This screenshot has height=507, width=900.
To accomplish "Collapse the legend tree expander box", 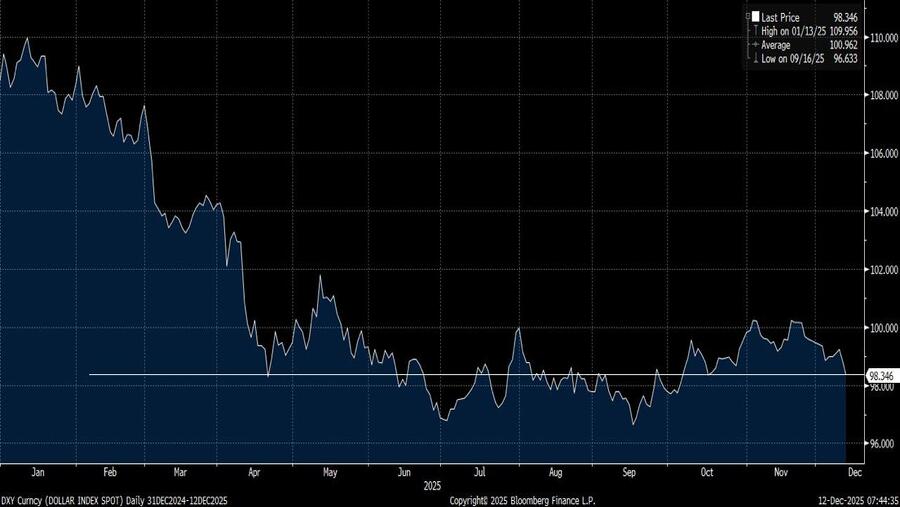I will 747,18.
